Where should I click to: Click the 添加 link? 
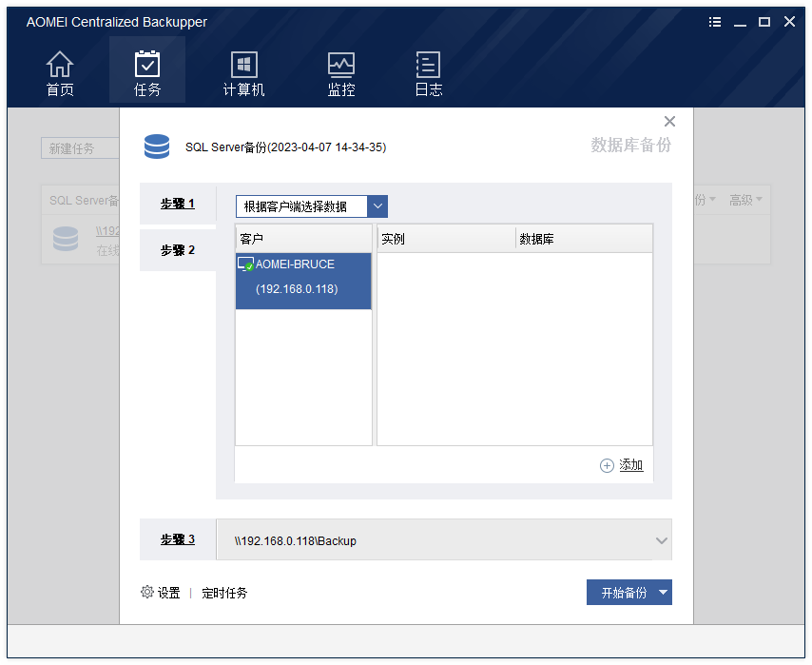tap(630, 465)
